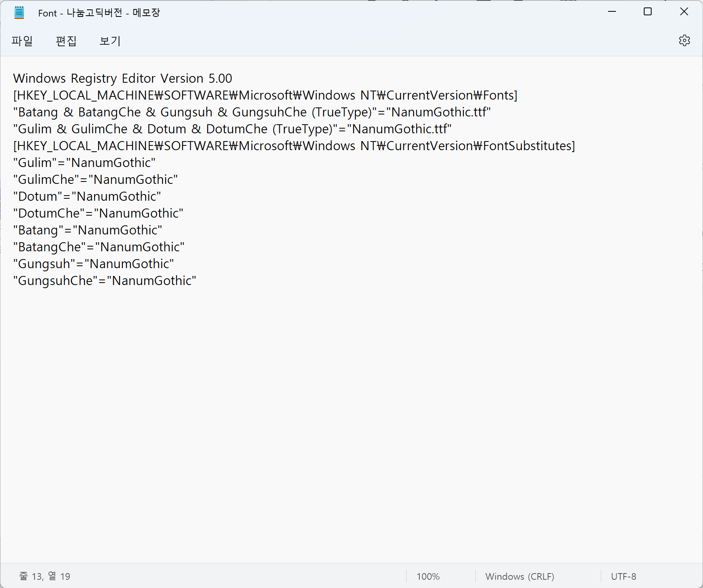Click the line "GungsuhChe"="NanumGothic"

(x=104, y=281)
